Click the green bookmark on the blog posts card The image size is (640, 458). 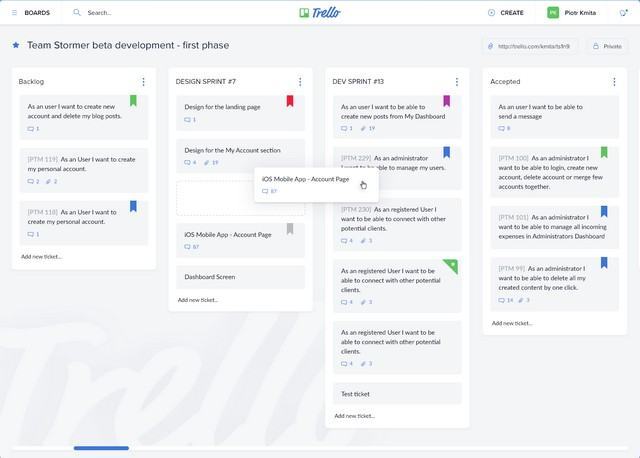point(133,100)
